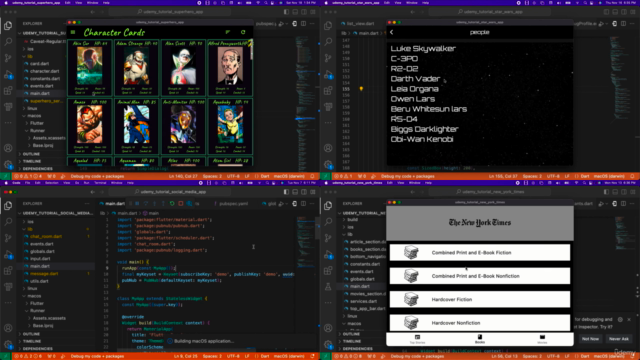
Task: Expand the DEPENDENCIES section in the superhero explorer
Action: [x=38, y=169]
